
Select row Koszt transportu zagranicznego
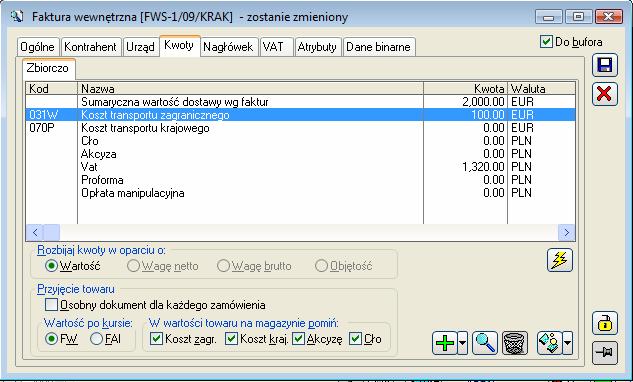pyautogui.click(x=300, y=115)
